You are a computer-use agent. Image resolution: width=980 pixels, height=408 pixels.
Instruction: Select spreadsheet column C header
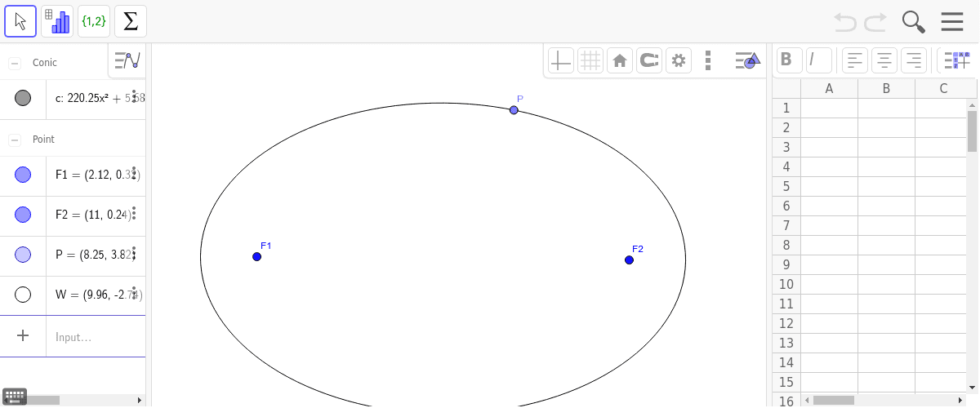coord(943,88)
